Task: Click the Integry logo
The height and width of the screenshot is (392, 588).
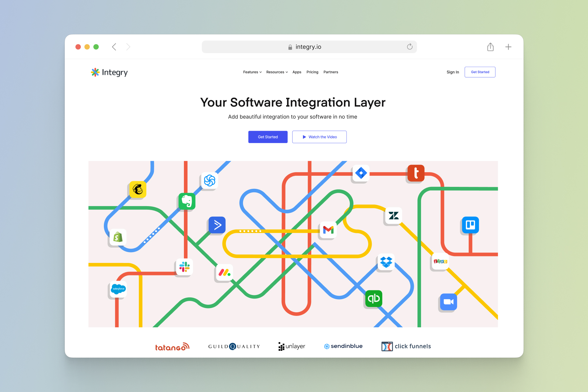Action: (109, 72)
